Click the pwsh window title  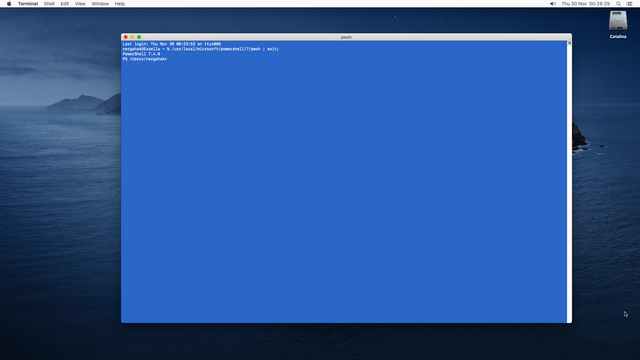346,37
